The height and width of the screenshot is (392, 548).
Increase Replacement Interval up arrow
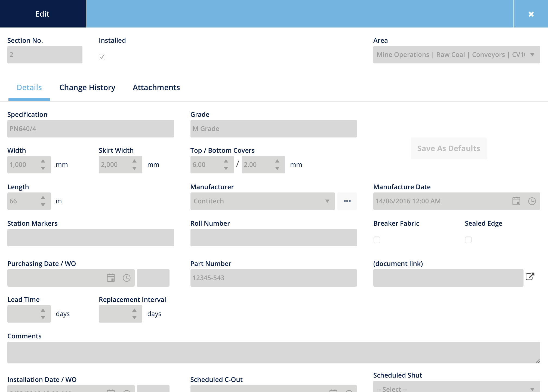(x=134, y=310)
